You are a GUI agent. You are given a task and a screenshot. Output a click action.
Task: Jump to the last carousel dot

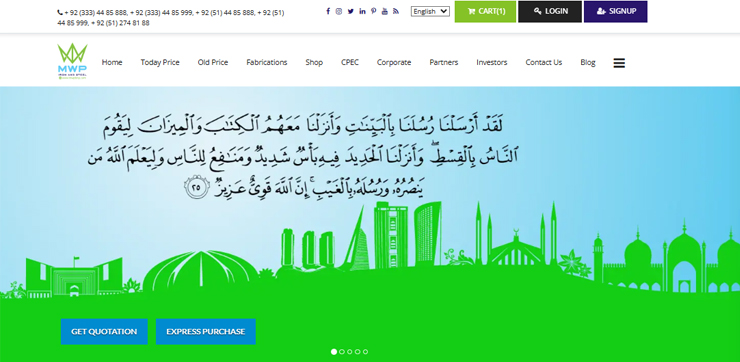pos(365,352)
